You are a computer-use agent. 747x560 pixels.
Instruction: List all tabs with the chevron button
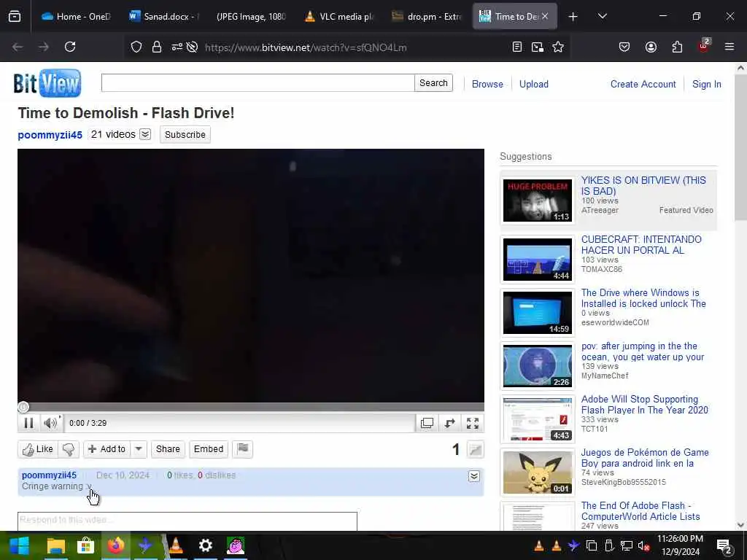tap(602, 16)
